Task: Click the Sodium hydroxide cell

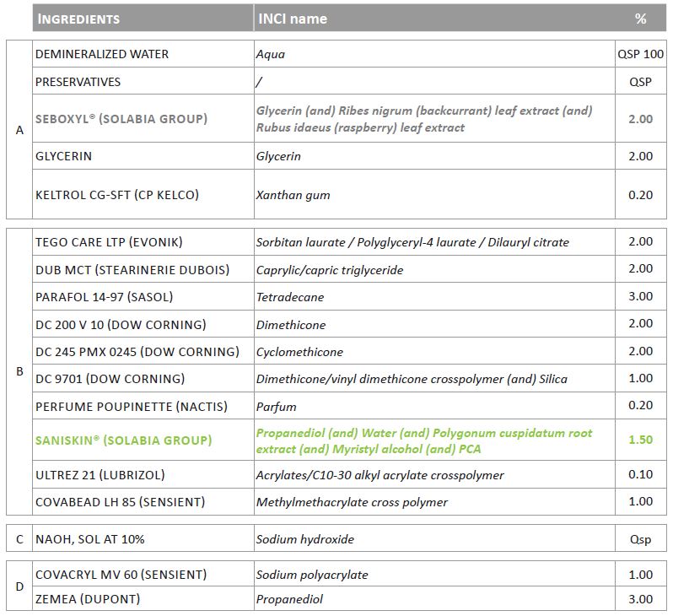Action: [x=434, y=538]
